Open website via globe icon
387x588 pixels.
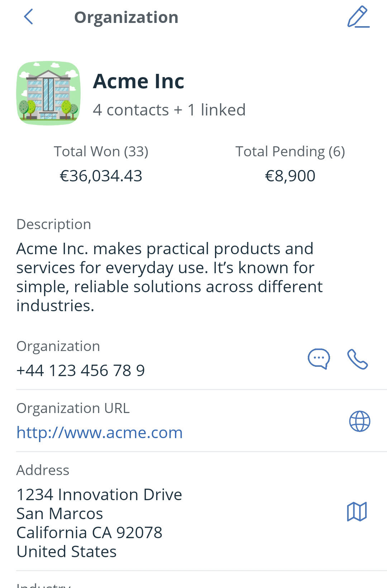[x=359, y=421]
